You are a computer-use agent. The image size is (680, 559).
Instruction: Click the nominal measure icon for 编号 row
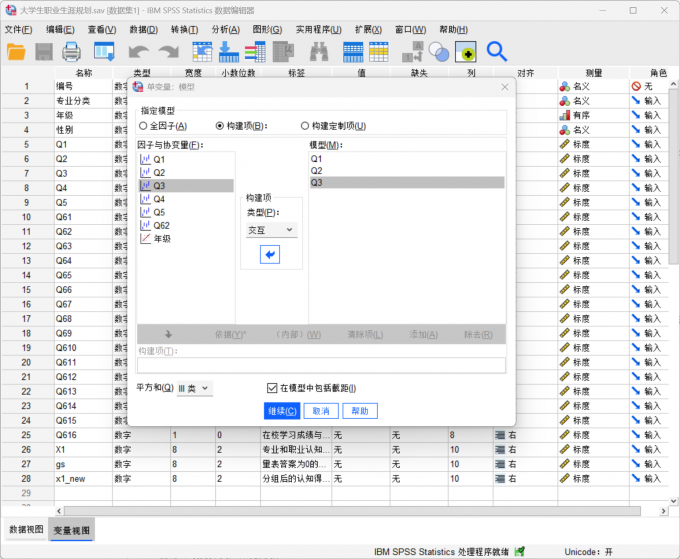(x=565, y=86)
